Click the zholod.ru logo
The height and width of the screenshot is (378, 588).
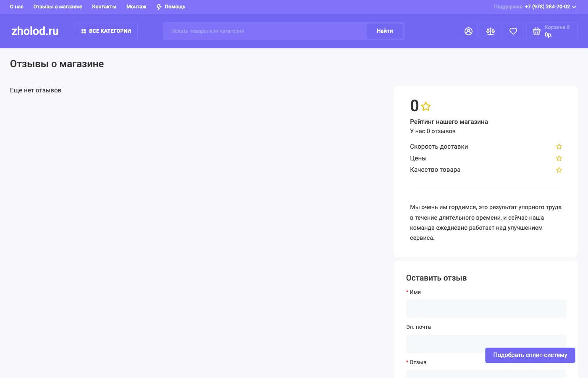pos(35,31)
